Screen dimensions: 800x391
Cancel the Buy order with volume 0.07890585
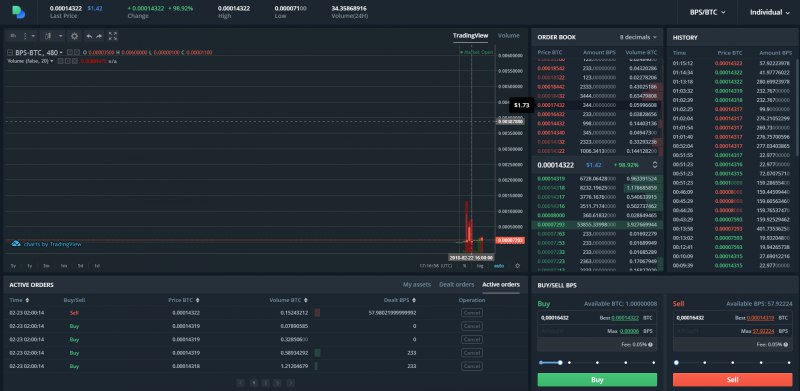[x=471, y=326]
